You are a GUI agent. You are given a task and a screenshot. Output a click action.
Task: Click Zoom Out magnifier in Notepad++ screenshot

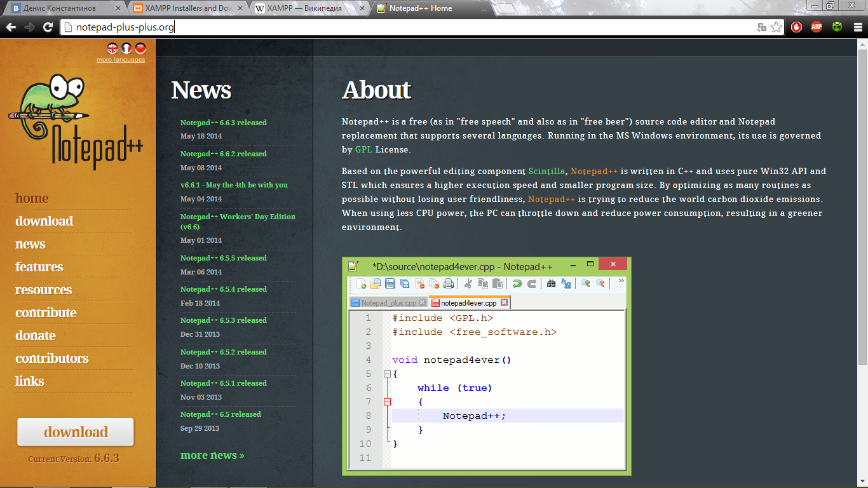pos(600,283)
